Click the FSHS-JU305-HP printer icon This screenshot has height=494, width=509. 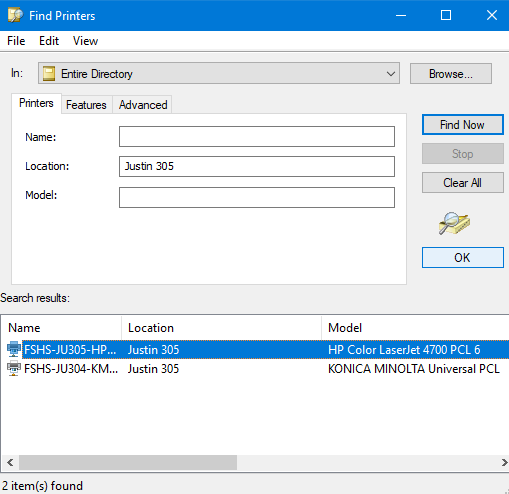coord(14,349)
